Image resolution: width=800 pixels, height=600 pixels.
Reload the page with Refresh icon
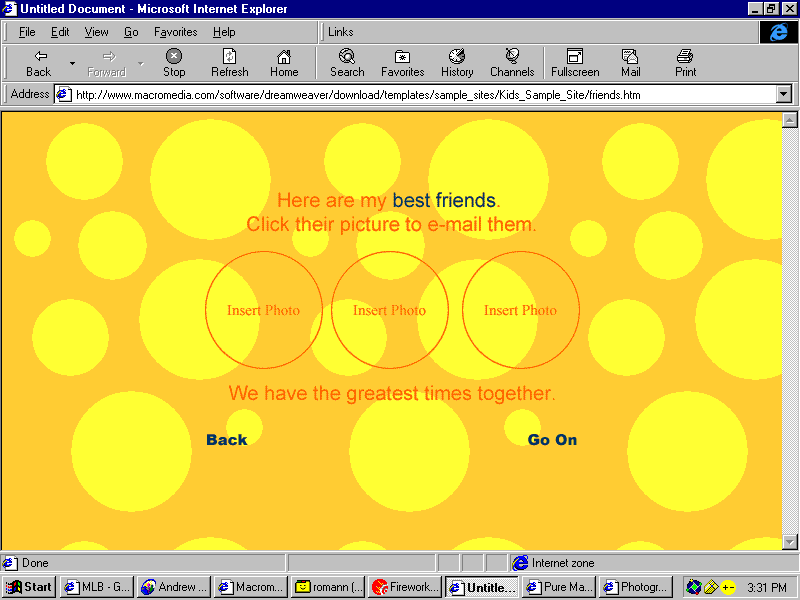point(230,56)
